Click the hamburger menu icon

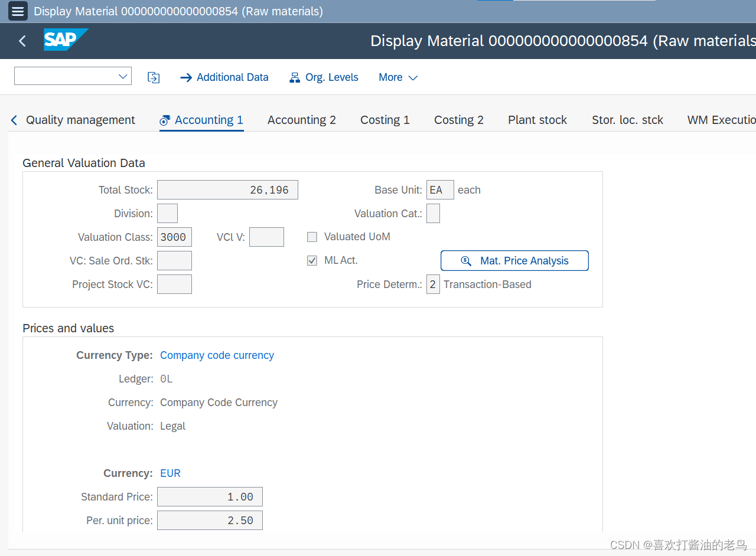18,11
